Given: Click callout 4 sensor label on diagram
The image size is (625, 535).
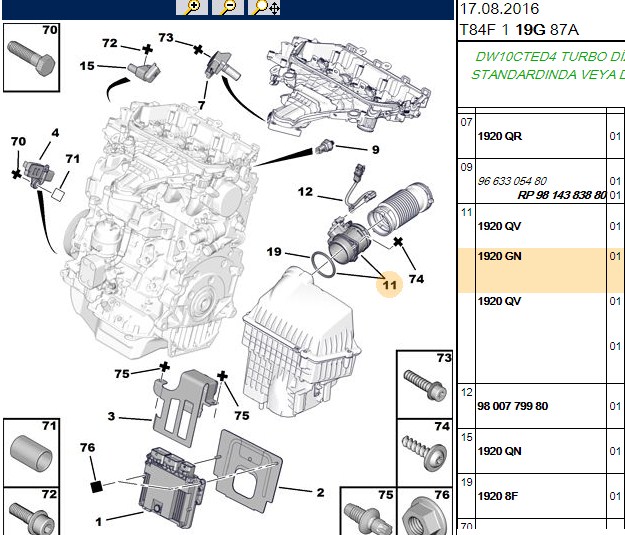Looking at the screenshot, I should [55, 133].
